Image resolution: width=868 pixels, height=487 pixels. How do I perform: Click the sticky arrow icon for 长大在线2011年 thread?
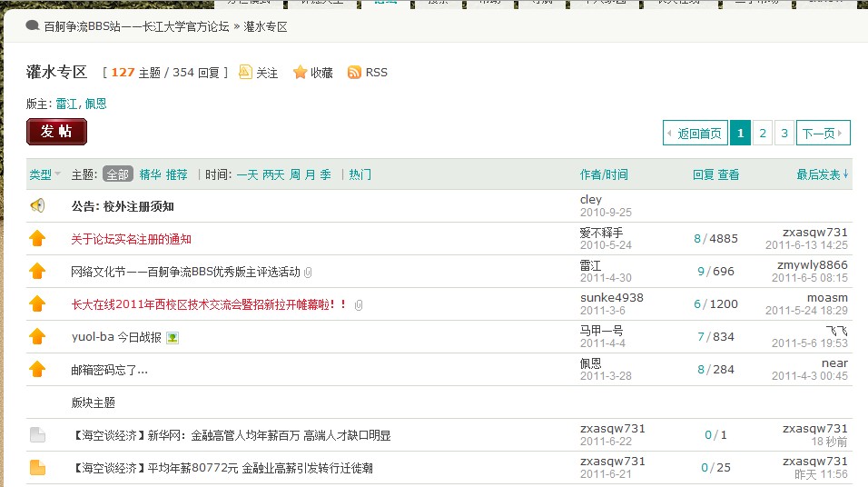tap(37, 303)
